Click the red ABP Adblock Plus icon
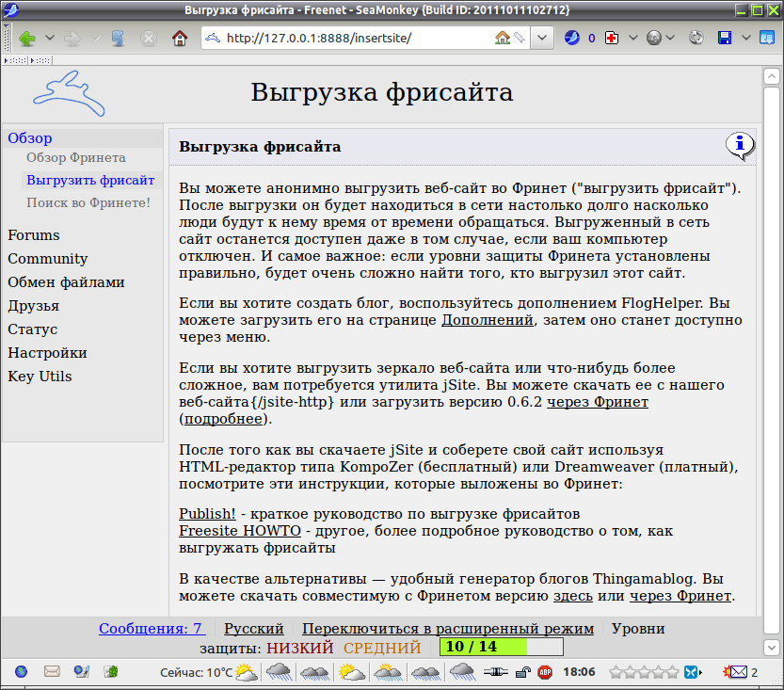 tap(545, 672)
